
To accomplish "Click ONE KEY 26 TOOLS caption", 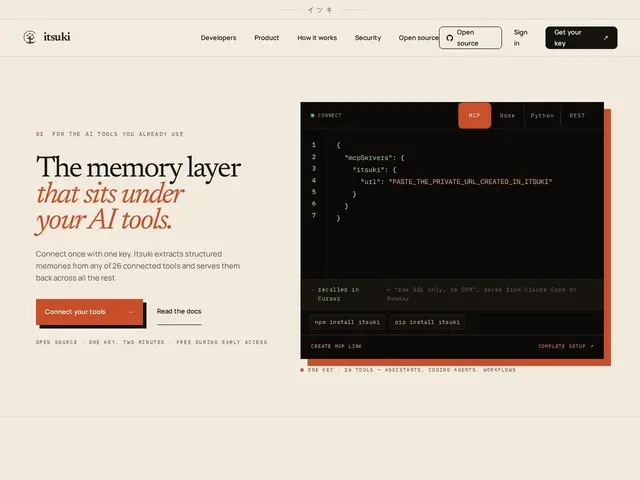I will (x=411, y=370).
